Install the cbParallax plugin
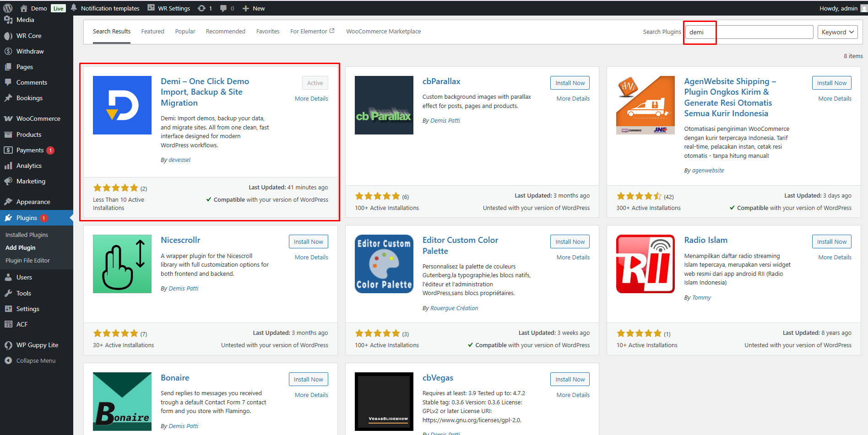Screen dimensions: 868x435 click(570, 83)
